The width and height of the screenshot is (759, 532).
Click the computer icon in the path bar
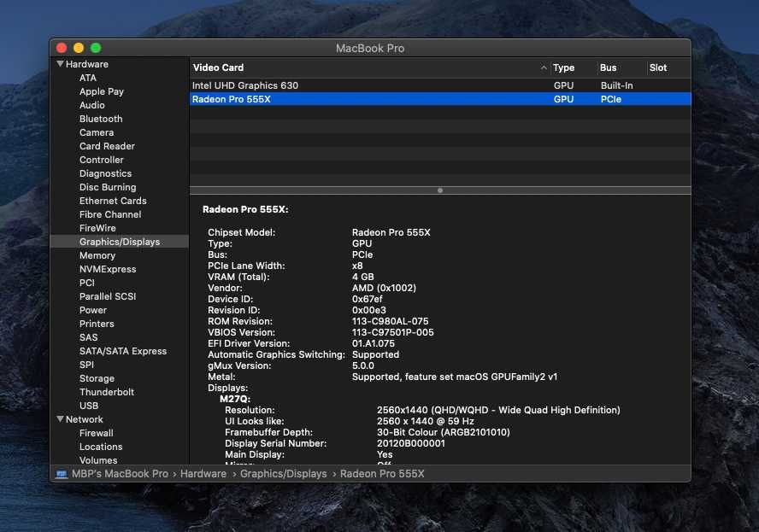click(62, 474)
